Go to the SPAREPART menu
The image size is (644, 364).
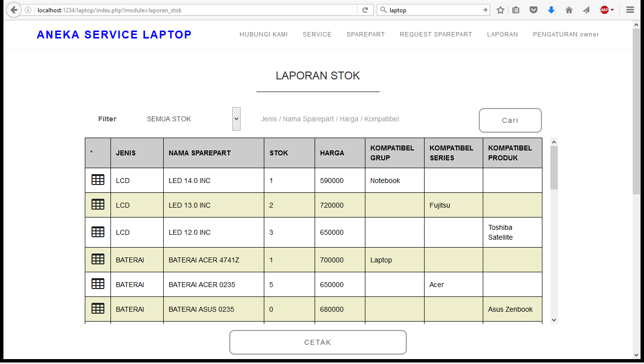[365, 35]
